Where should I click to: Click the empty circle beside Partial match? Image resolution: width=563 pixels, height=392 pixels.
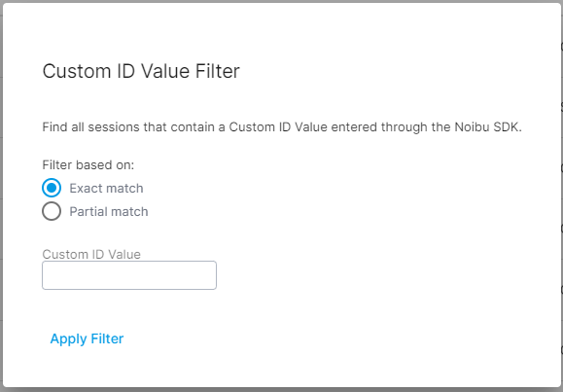coord(52,211)
